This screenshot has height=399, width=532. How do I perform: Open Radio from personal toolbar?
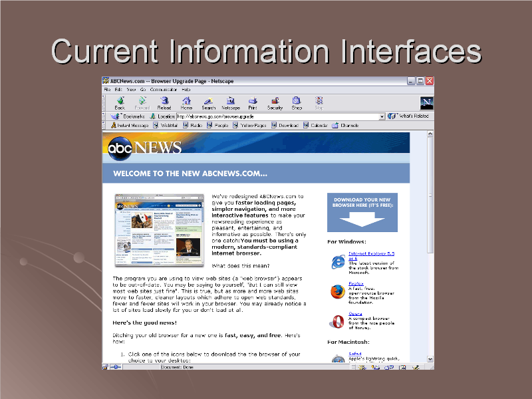pos(192,125)
